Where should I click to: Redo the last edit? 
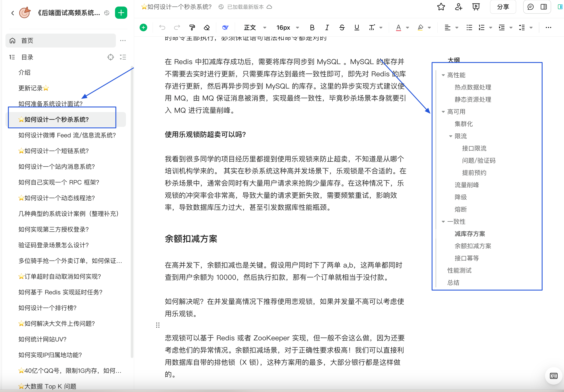177,27
